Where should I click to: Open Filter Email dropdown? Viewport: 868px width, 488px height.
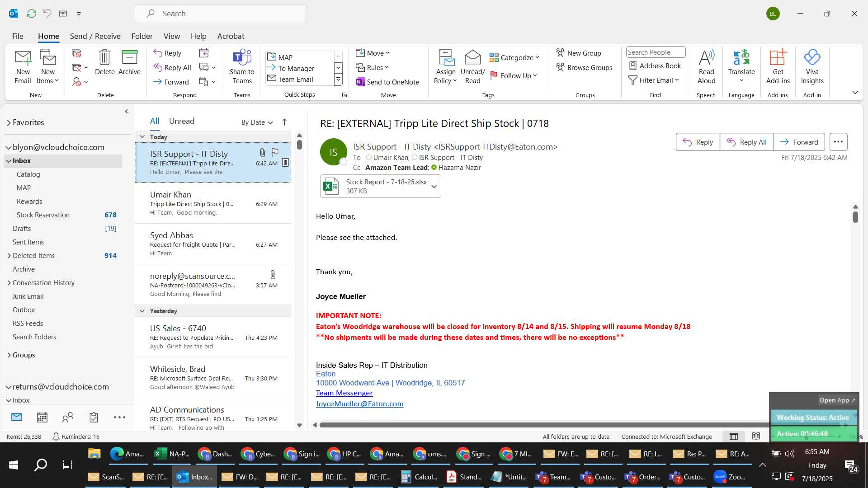(654, 80)
